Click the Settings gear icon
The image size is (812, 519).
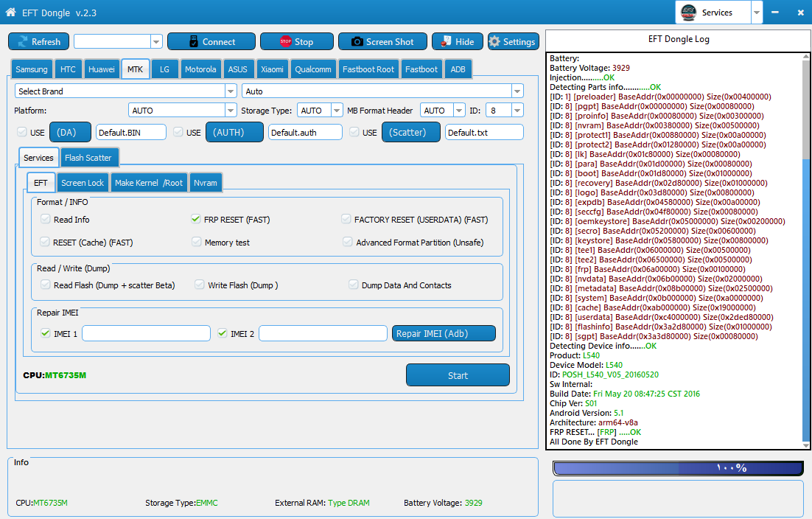pos(494,41)
